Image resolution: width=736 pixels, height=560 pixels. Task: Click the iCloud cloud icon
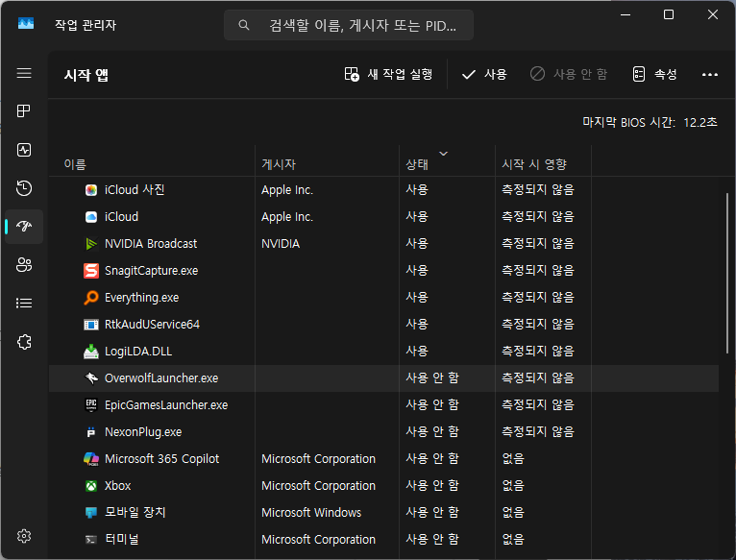[x=91, y=217]
